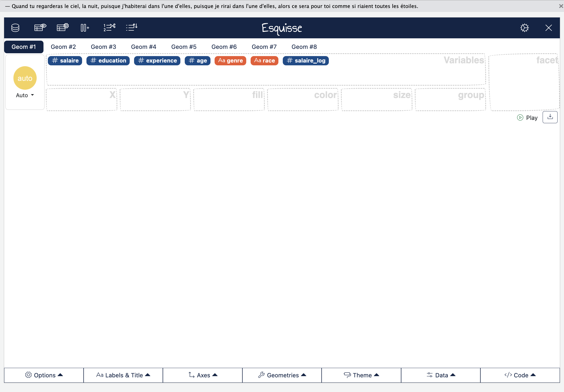Click the facet drop zone
Screen dimensions: 564x392
click(x=524, y=82)
